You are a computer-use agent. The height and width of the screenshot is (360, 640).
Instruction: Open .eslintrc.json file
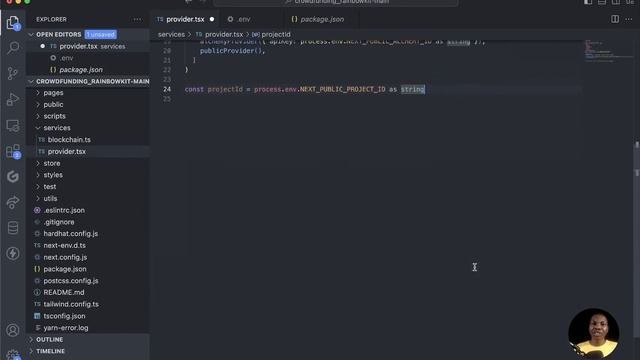coord(64,210)
